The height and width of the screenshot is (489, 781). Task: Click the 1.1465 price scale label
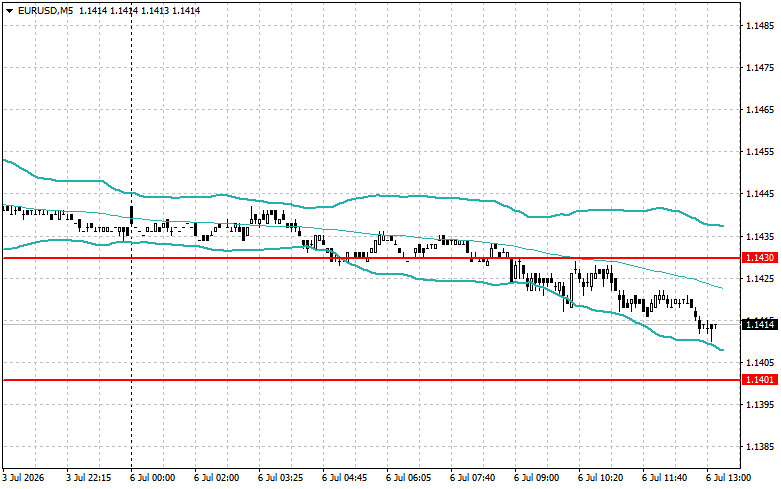761,110
